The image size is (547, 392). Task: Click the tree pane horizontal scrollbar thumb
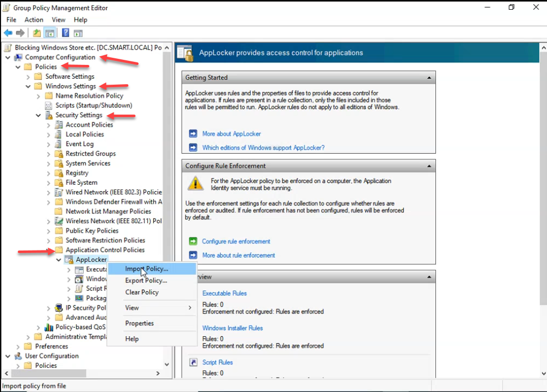49,373
